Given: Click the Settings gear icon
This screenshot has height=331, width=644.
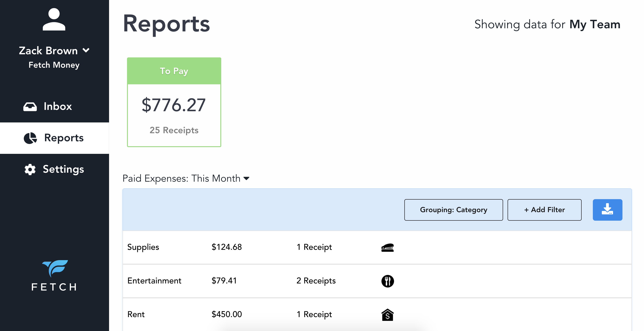Looking at the screenshot, I should (x=30, y=169).
